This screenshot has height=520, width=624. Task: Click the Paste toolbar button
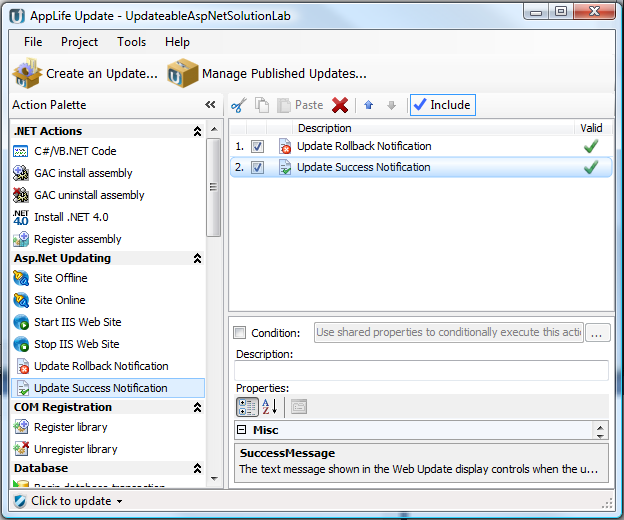(x=300, y=105)
